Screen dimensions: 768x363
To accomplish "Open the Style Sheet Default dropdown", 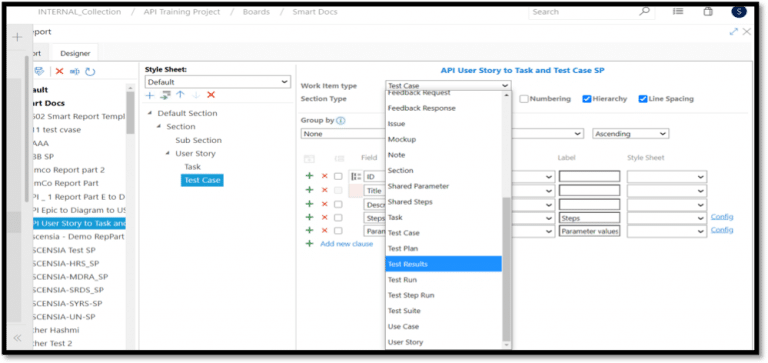I will [x=218, y=82].
